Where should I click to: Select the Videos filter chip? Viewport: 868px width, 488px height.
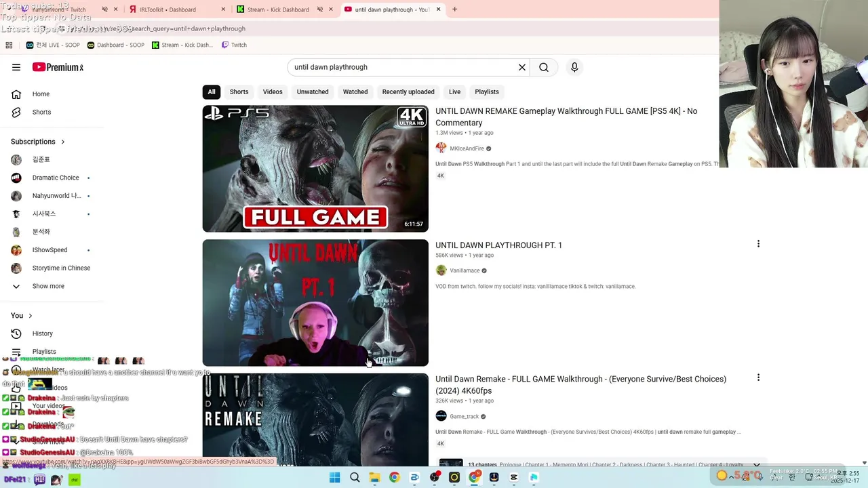click(x=273, y=91)
